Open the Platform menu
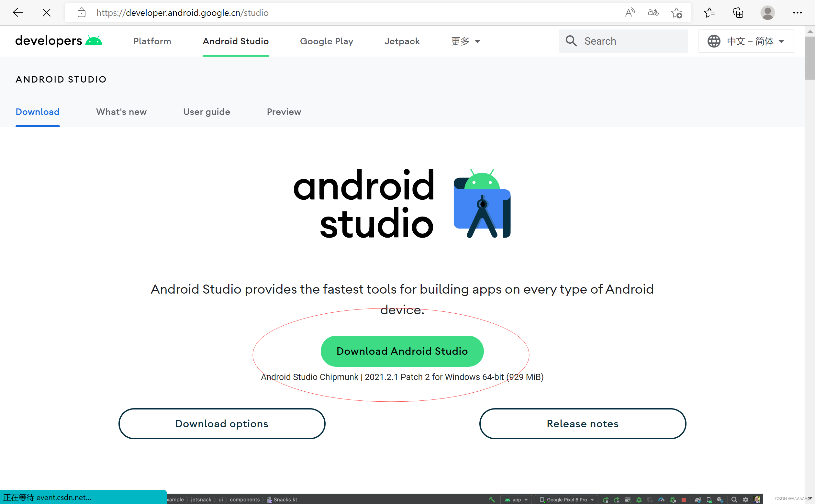 tap(152, 41)
